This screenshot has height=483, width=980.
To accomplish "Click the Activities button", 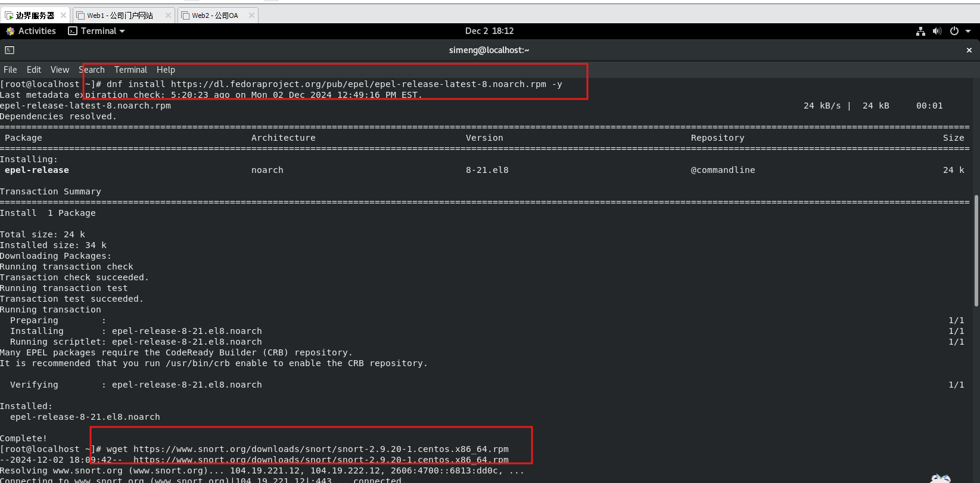I will tap(31, 31).
